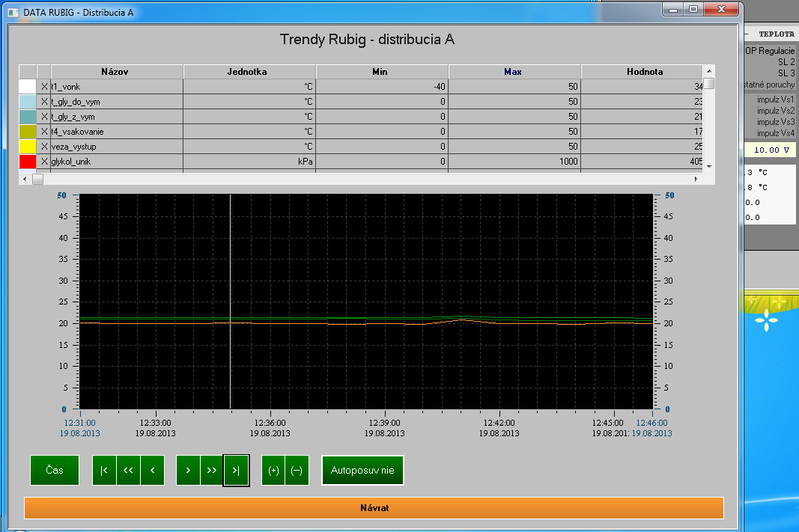Click 'SL 2' in the background window
799x532 pixels.
(x=786, y=61)
